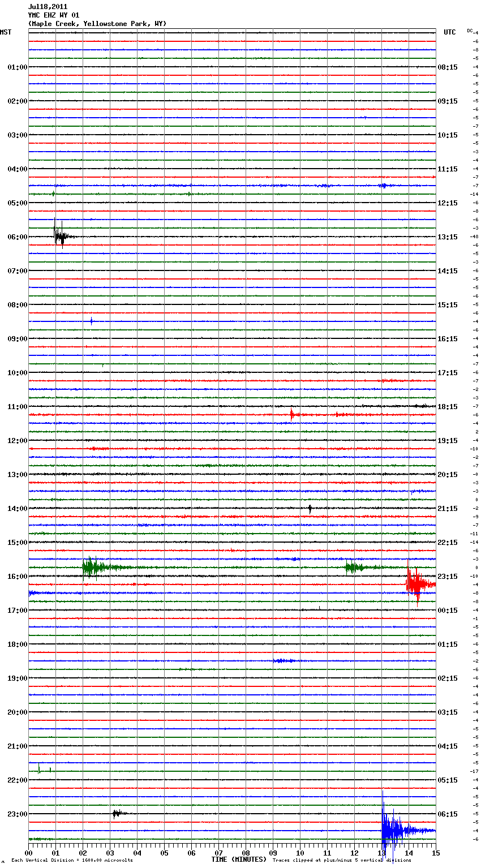Click the 18:15 UTC time label

[448, 407]
